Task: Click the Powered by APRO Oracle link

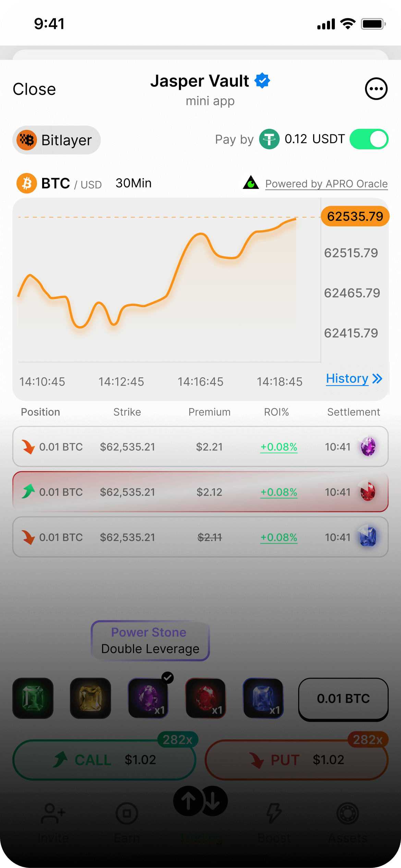Action: pos(326,184)
